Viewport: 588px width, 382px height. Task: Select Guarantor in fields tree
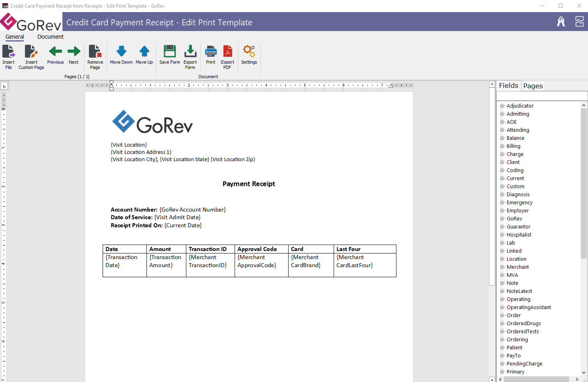(518, 227)
